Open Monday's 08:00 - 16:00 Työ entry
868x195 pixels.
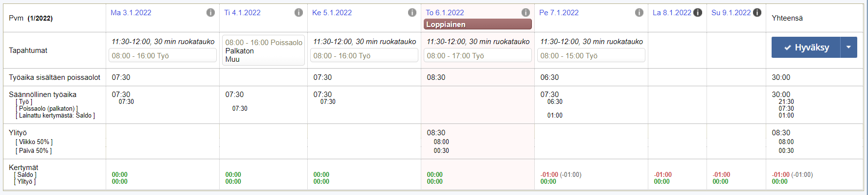click(162, 56)
